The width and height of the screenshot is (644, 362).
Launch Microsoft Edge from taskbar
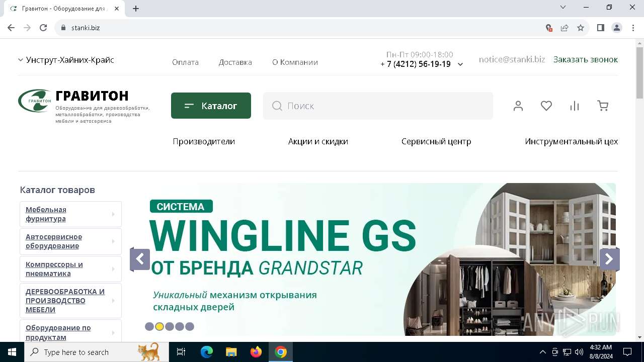point(207,352)
